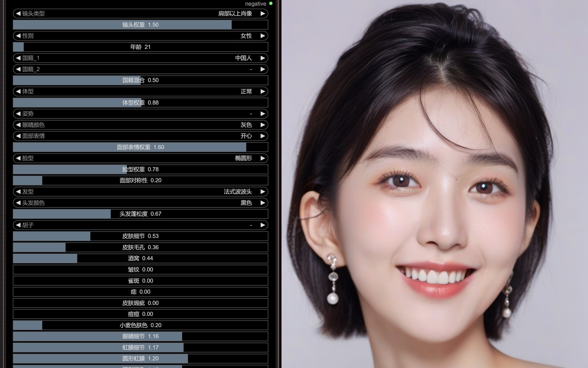
Task: Click the 头发蓬松度 slider
Action: pos(140,214)
